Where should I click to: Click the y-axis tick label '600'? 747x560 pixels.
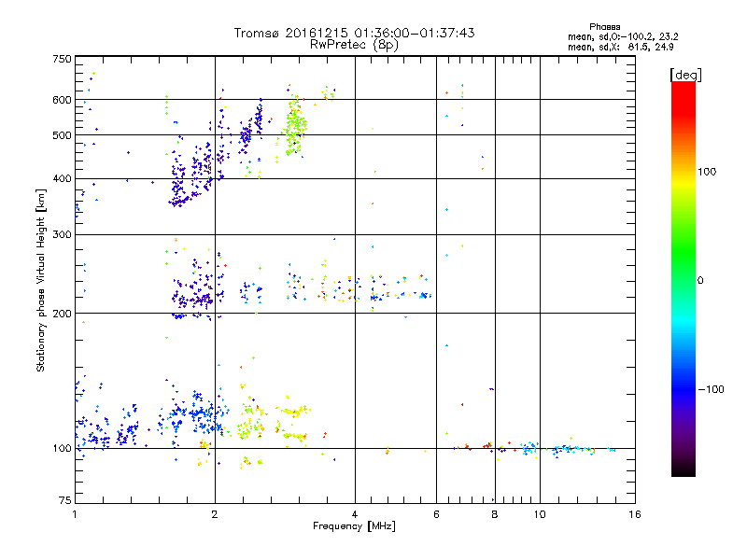coord(62,100)
